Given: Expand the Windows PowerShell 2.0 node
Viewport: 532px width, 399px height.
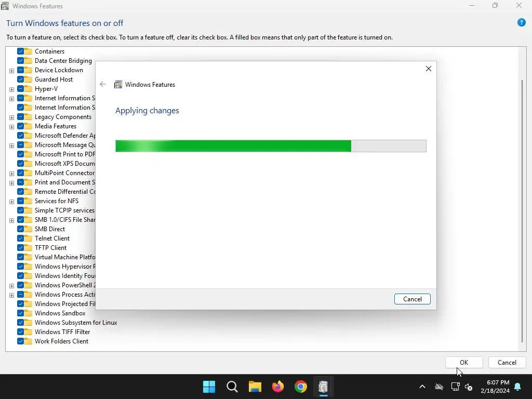Looking at the screenshot, I should click(x=11, y=286).
